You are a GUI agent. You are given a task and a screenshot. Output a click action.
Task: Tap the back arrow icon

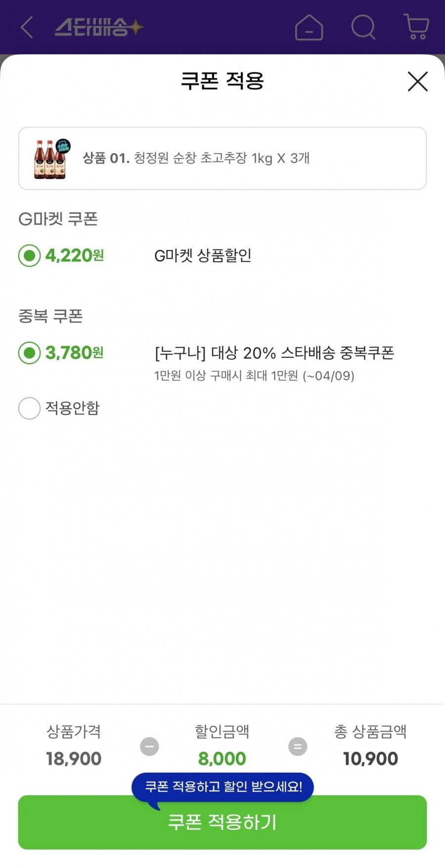point(27,27)
